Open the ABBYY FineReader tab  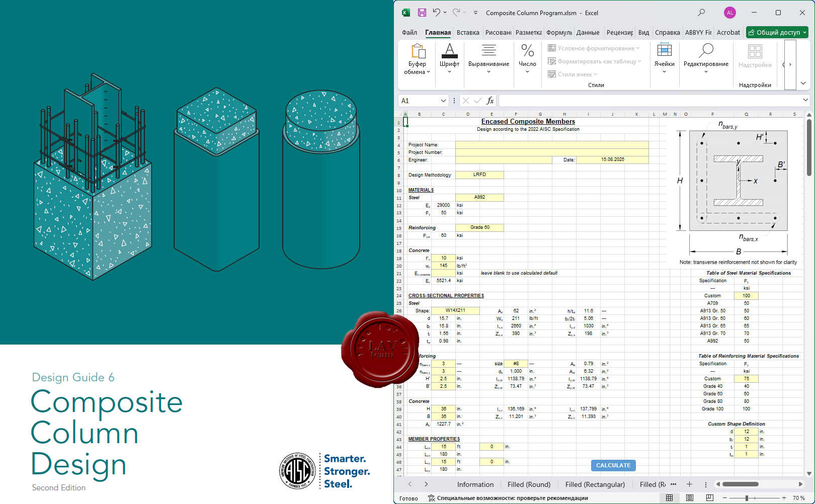(698, 32)
